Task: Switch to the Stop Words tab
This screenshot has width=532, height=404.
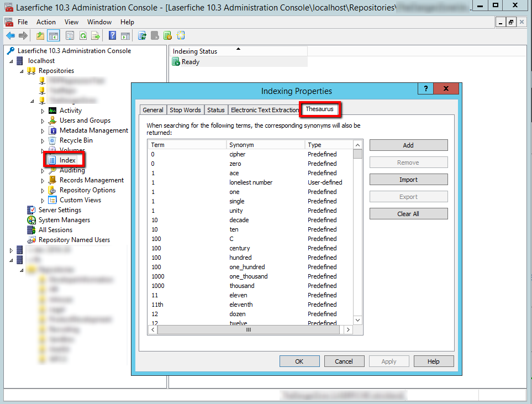Action: pyautogui.click(x=185, y=110)
